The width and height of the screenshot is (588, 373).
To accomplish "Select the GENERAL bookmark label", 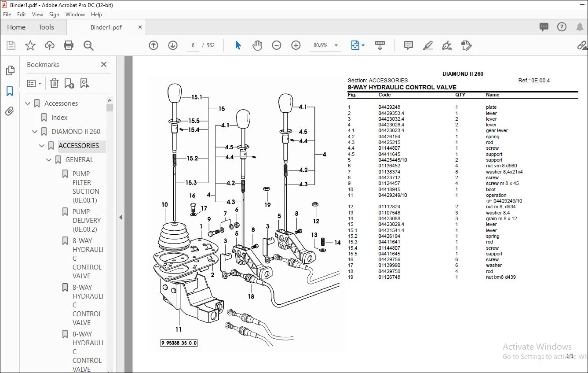I will point(79,160).
